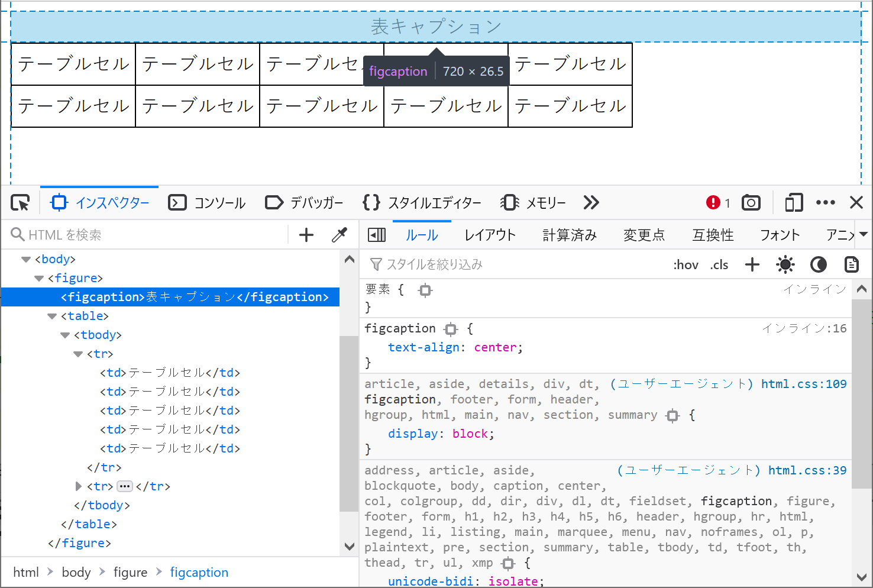Open html.css:109 stylesheet link
873x588 pixels.
pyautogui.click(x=803, y=384)
